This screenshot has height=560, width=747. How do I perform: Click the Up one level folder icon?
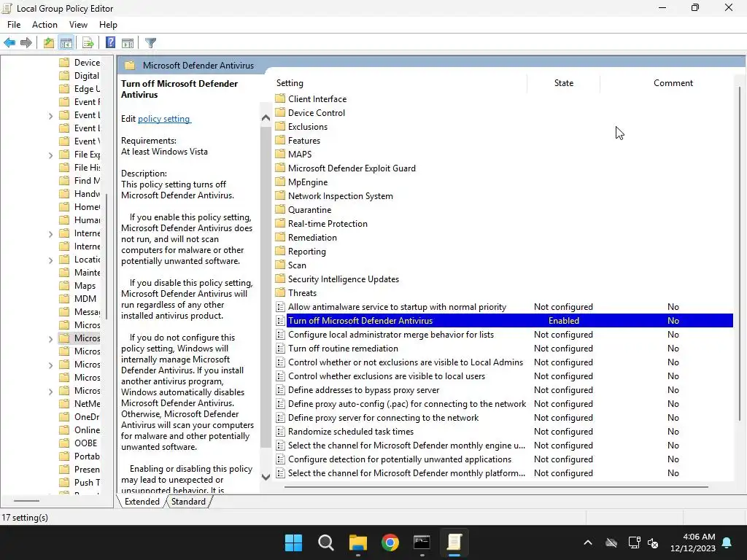(x=48, y=43)
